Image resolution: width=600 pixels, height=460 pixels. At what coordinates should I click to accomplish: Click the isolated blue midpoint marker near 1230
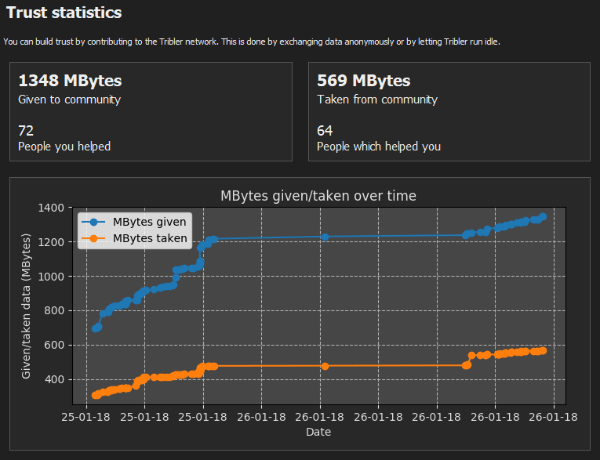pos(325,237)
